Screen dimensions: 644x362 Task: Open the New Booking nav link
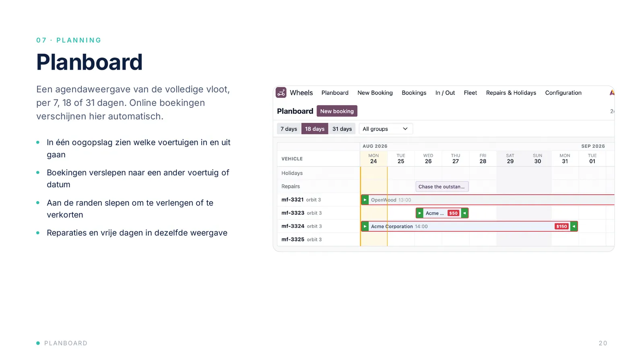375,93
